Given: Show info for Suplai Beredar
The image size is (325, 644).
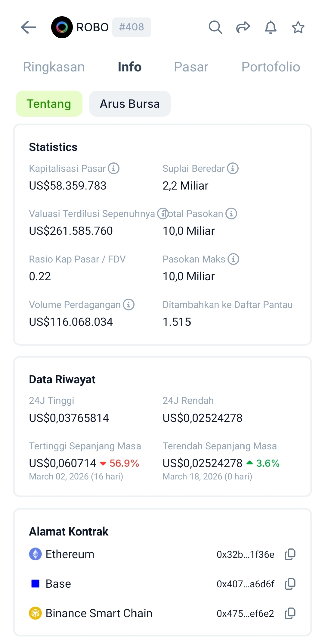Looking at the screenshot, I should click(233, 168).
